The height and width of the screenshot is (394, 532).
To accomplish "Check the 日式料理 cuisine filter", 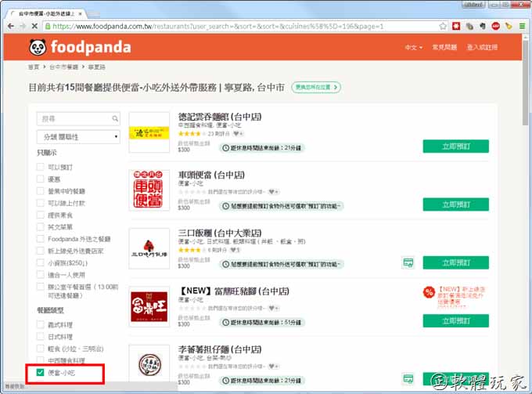I will point(41,336).
